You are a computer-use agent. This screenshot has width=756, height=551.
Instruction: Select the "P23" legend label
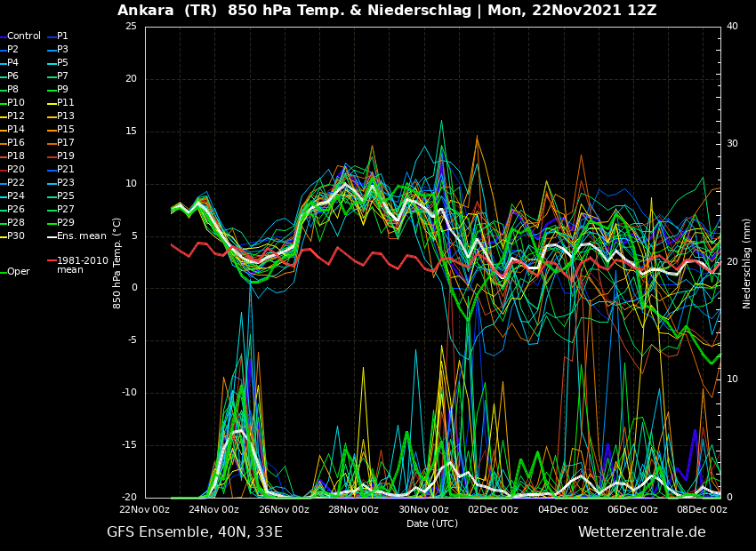coord(66,182)
